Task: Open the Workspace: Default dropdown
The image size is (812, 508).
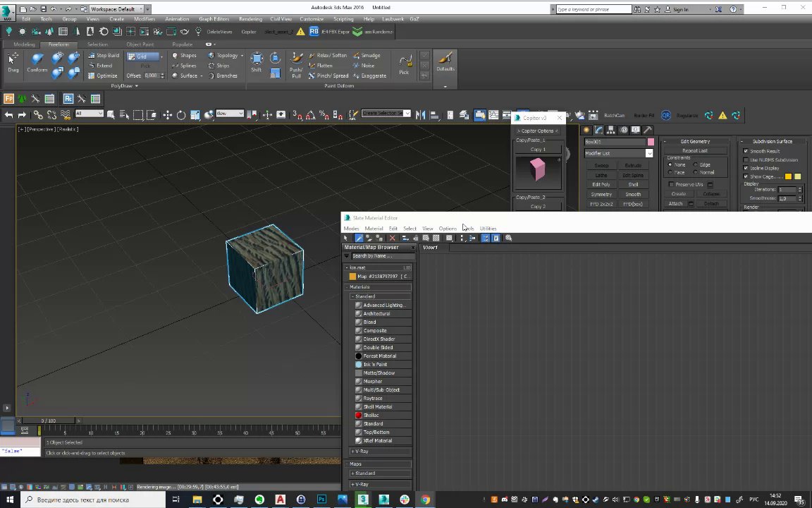Action: [x=116, y=9]
